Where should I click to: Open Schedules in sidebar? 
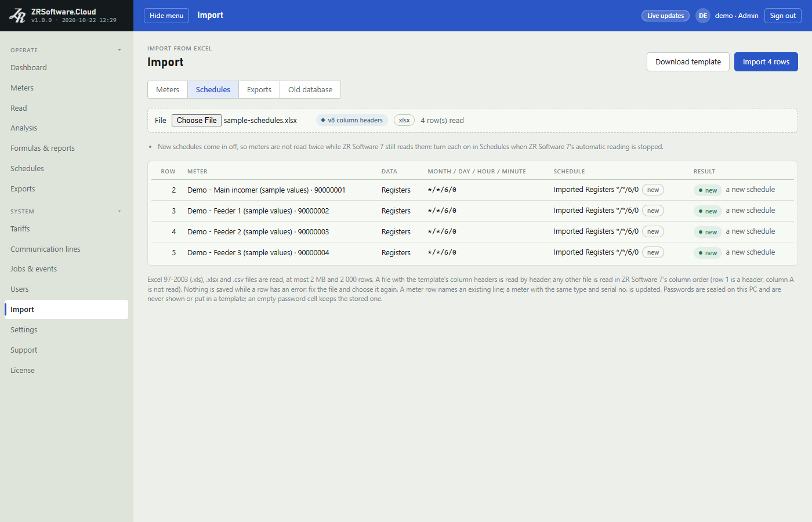tap(66, 168)
